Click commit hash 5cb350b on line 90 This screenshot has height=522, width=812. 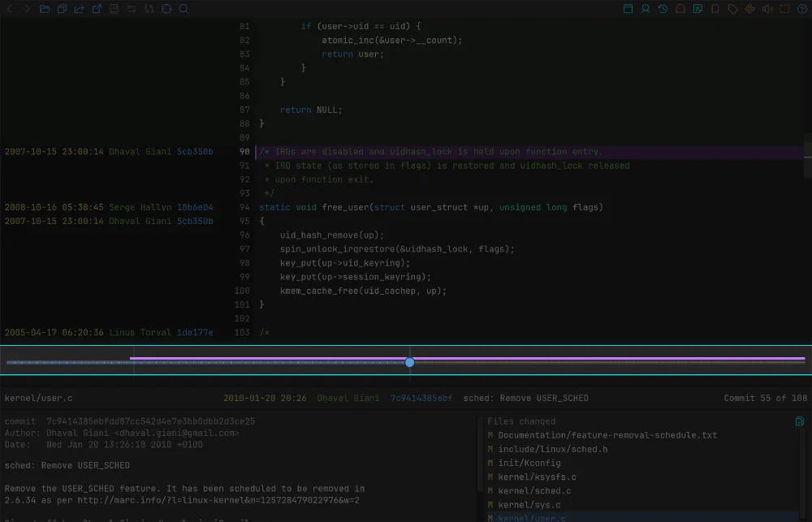pyautogui.click(x=195, y=152)
